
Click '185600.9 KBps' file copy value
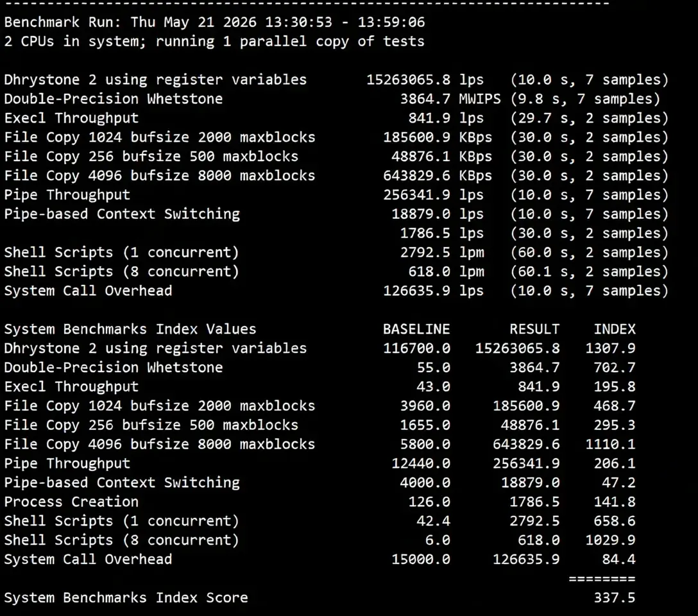[437, 137]
